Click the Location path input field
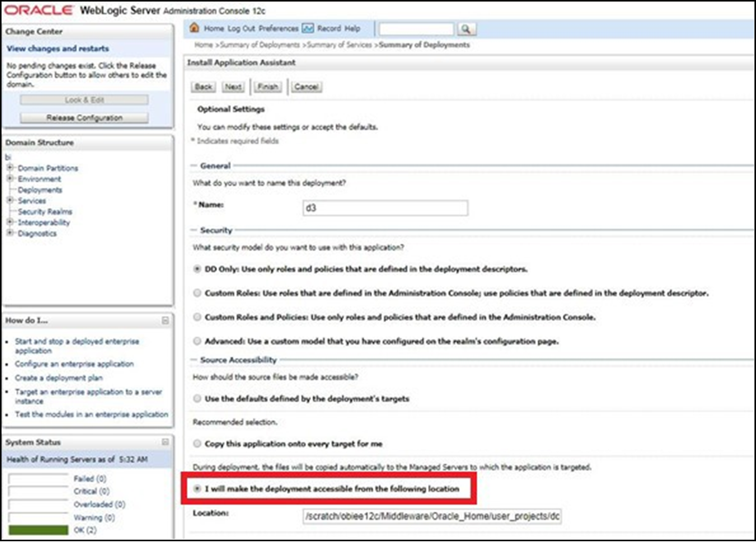The width and height of the screenshot is (756, 542). coord(432,516)
